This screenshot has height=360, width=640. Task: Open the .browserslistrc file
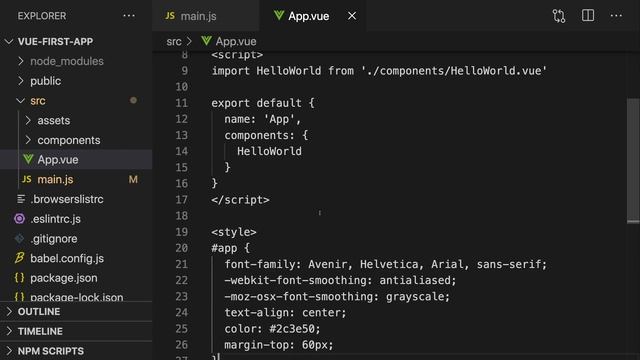76,199
